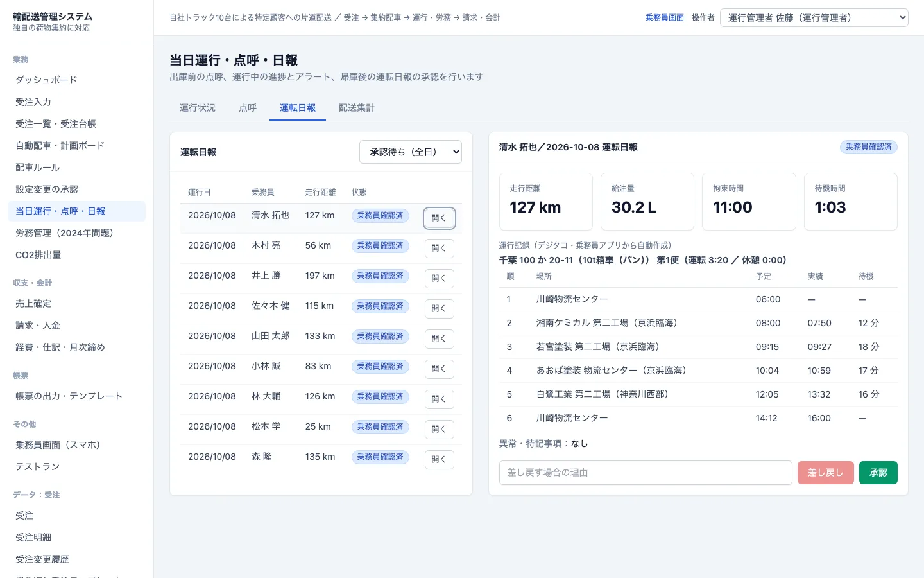Open 松本 学's daily report
Image resolution: width=924 pixels, height=578 pixels.
[440, 430]
